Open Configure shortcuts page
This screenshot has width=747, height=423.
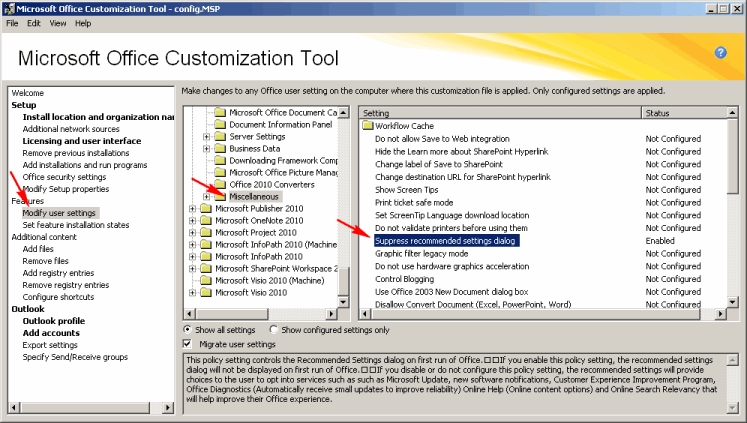pyautogui.click(x=58, y=297)
